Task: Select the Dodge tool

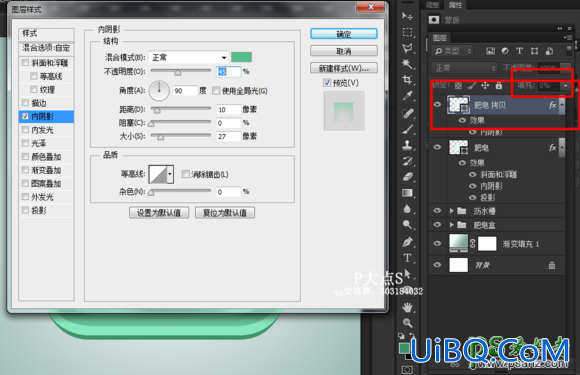Action: 407,224
